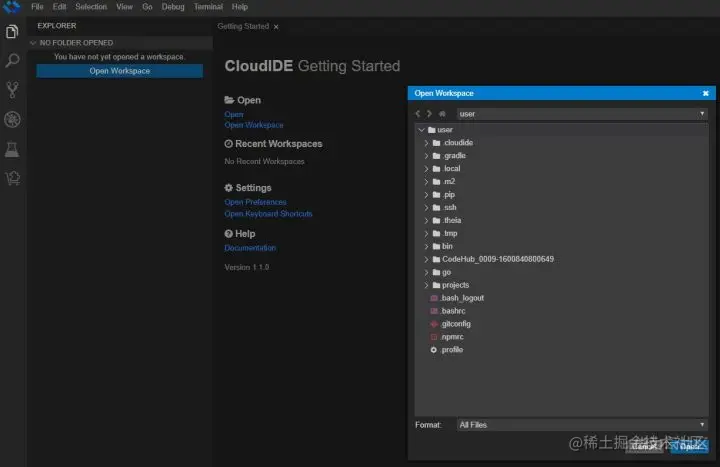Open the Explorer files icon in sidebar
Screen dimensions: 720x467
12,32
